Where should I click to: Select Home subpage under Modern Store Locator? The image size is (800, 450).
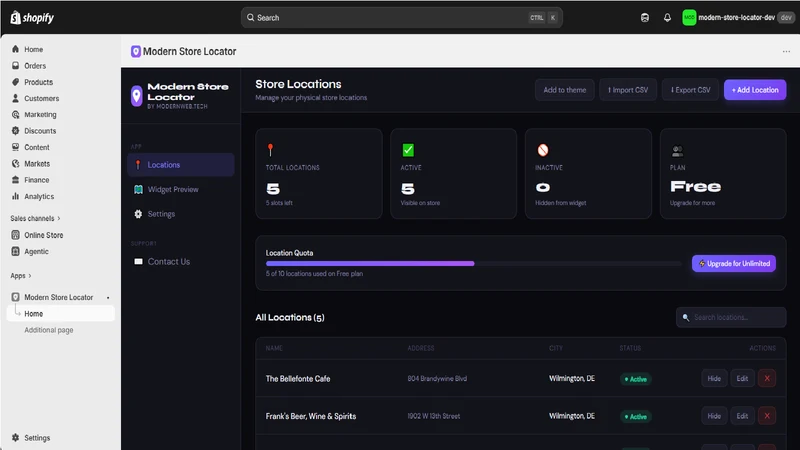point(61,313)
